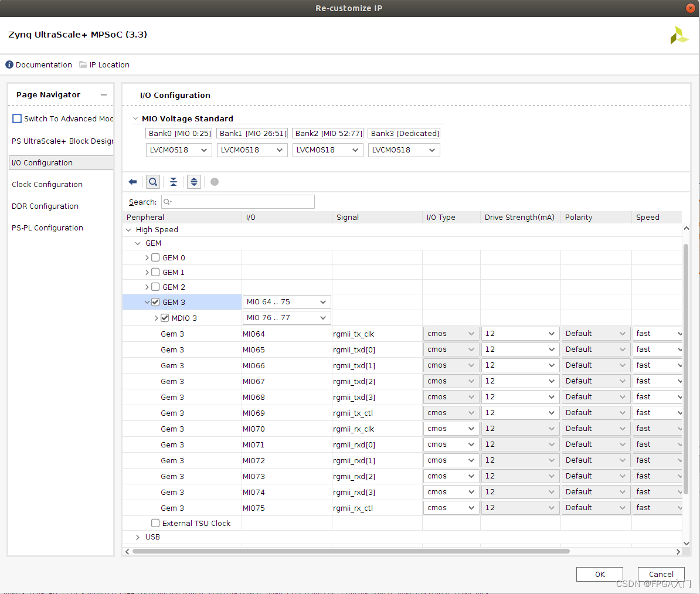Open the Bank1 voltage dropdown
Image resolution: width=700 pixels, height=594 pixels.
pyautogui.click(x=252, y=150)
